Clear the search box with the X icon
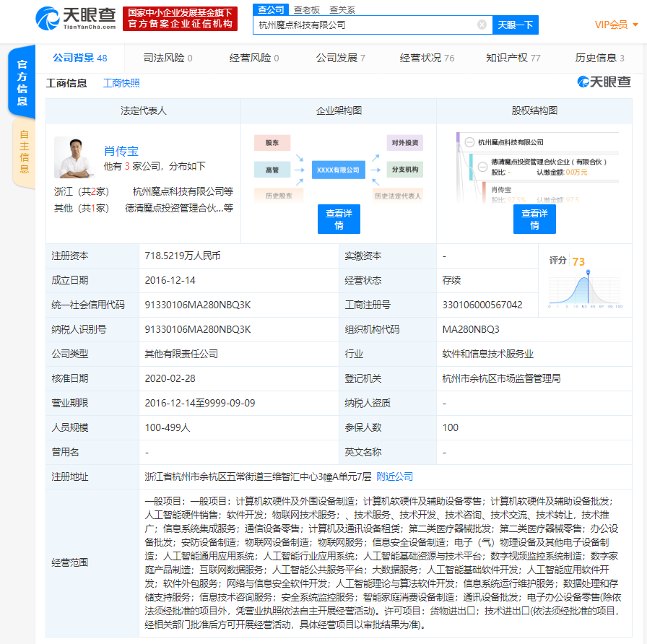This screenshot has width=647, height=644. [x=482, y=25]
